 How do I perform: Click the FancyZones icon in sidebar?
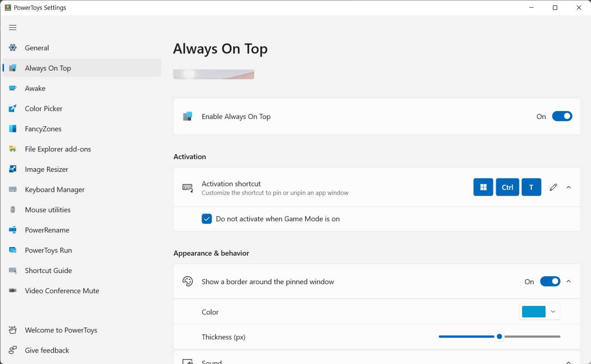tap(13, 129)
